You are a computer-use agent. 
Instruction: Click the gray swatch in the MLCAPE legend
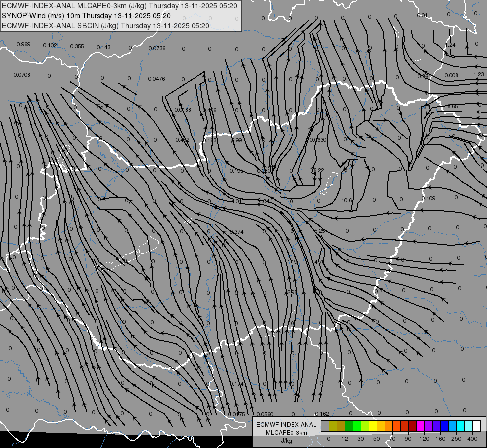coord(325,426)
